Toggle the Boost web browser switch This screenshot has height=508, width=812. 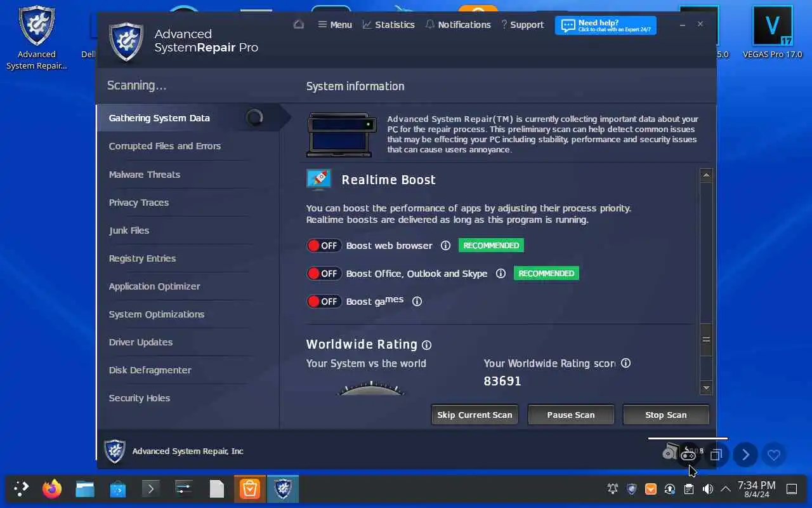(x=324, y=246)
